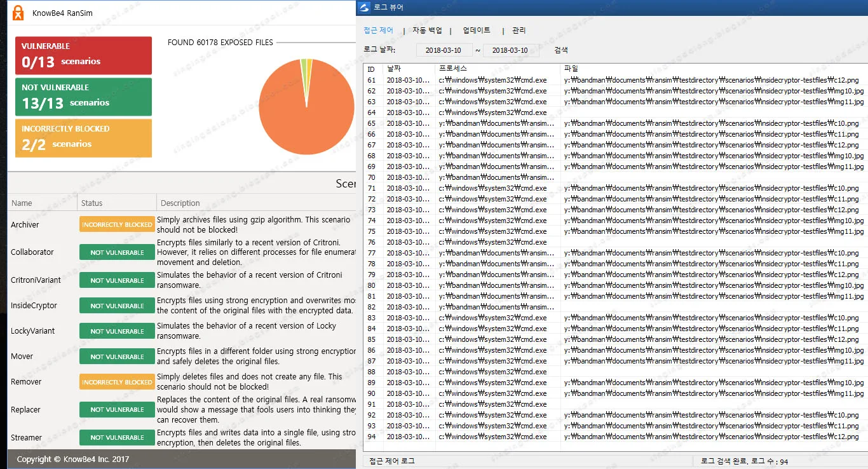This screenshot has height=469, width=868.
Task: Select log row with ID 65
Action: (x=615, y=123)
